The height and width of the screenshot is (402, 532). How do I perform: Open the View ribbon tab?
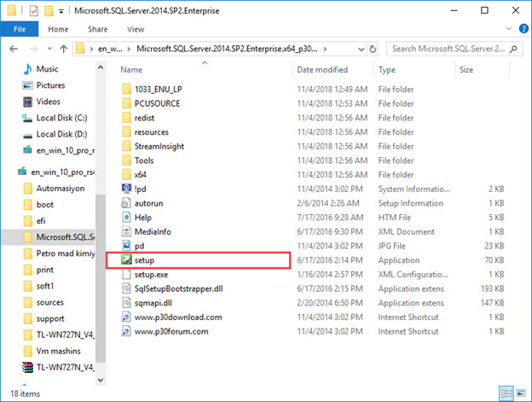pos(136,29)
